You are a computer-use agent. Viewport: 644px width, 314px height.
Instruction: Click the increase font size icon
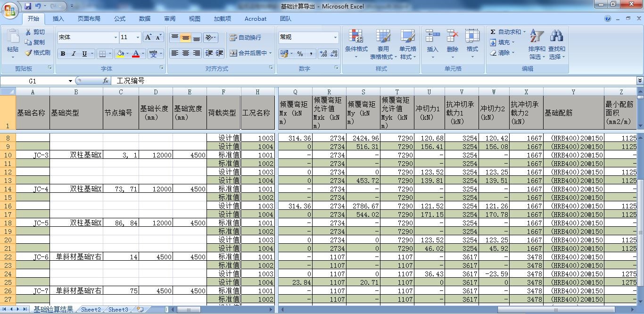click(x=148, y=37)
